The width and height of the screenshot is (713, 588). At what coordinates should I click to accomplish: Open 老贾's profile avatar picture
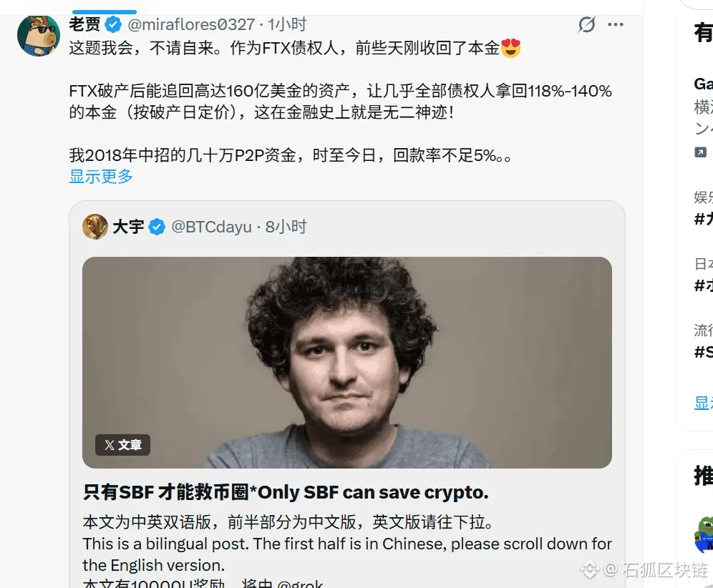tap(39, 36)
